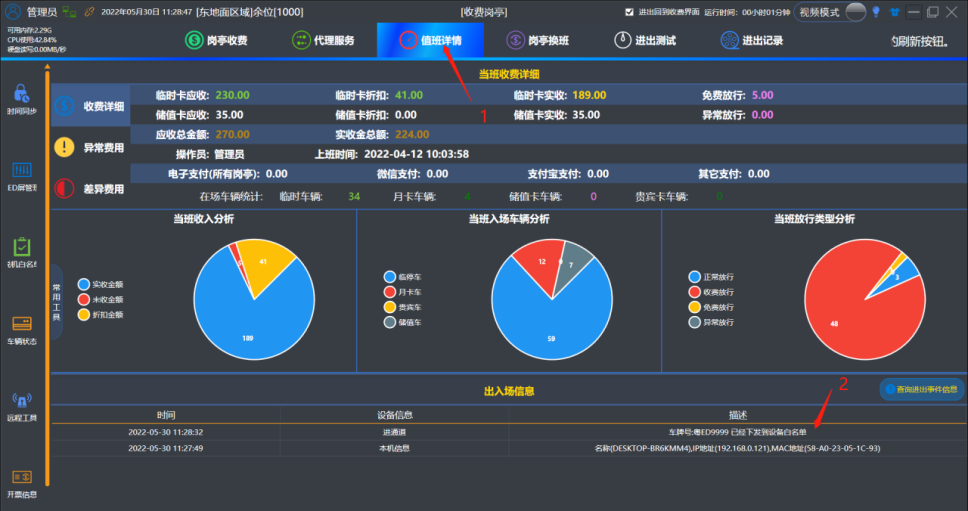Viewport: 968px width, 511px height.
Task: Toggle 月卡车 legend swatch
Action: (390, 292)
